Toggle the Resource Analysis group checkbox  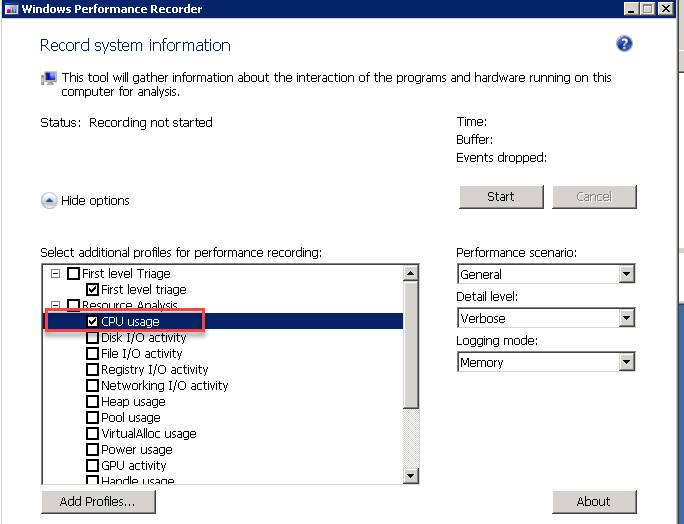73,305
